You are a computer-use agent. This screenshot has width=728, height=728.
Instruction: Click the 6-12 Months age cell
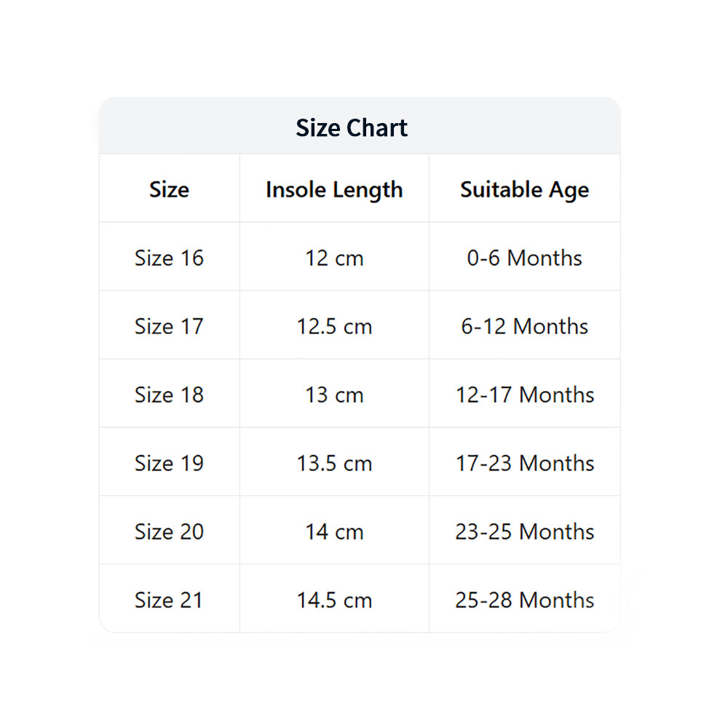525,325
